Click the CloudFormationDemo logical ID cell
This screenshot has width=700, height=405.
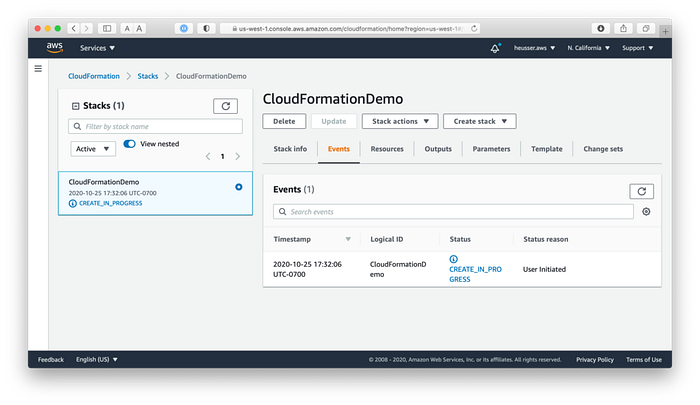pyautogui.click(x=398, y=269)
